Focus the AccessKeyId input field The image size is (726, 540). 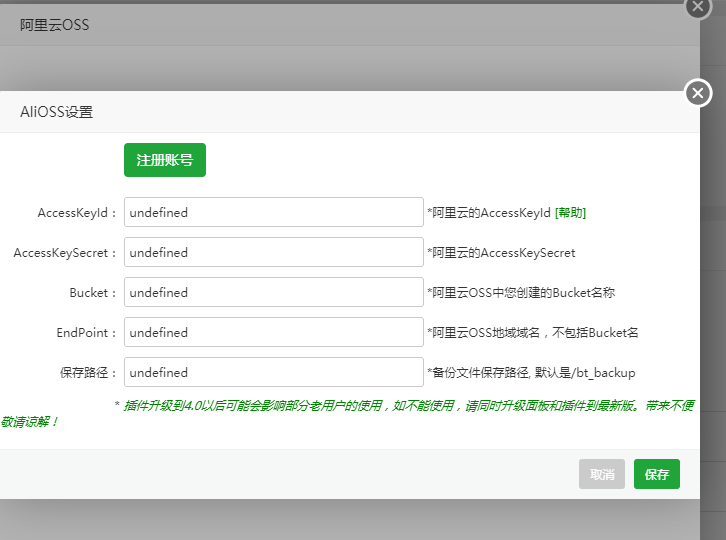[x=274, y=212]
